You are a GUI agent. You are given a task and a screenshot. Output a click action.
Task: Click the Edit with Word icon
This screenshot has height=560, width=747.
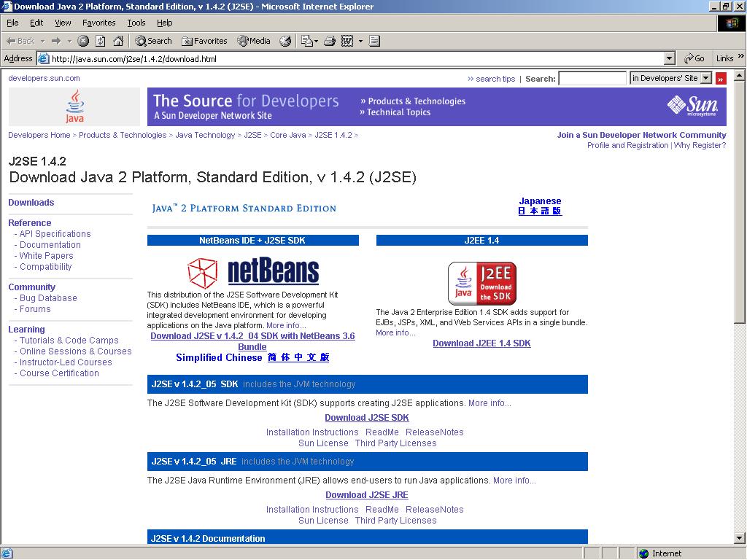[x=347, y=41]
